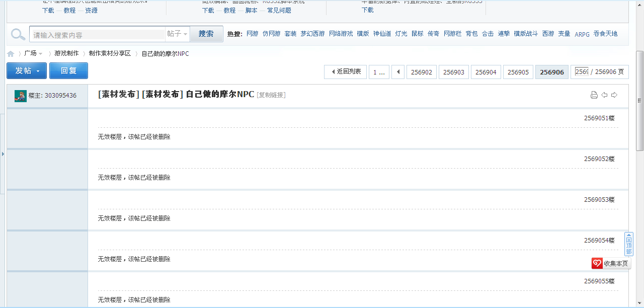Go to page 256902
Image resolution: width=644 pixels, height=308 pixels.
click(x=422, y=72)
